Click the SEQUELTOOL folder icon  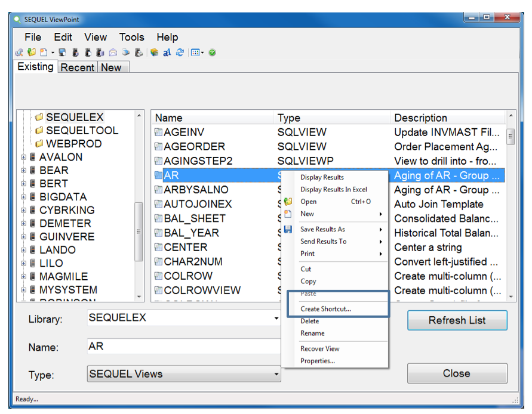(39, 131)
